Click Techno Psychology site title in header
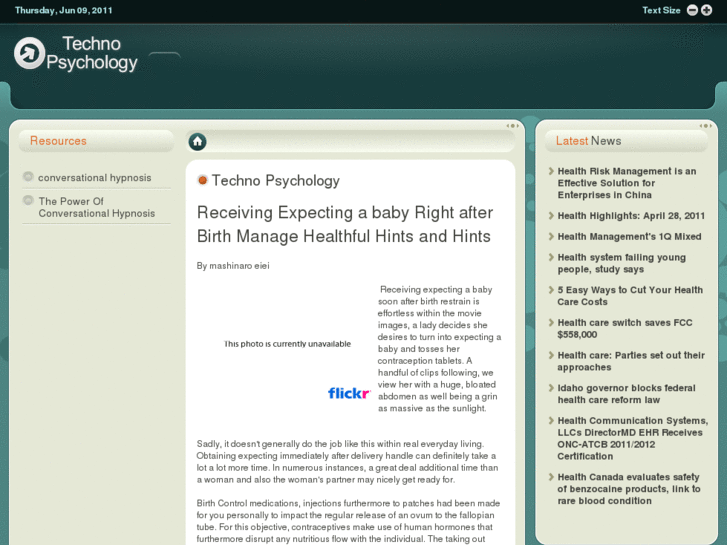 tap(91, 53)
